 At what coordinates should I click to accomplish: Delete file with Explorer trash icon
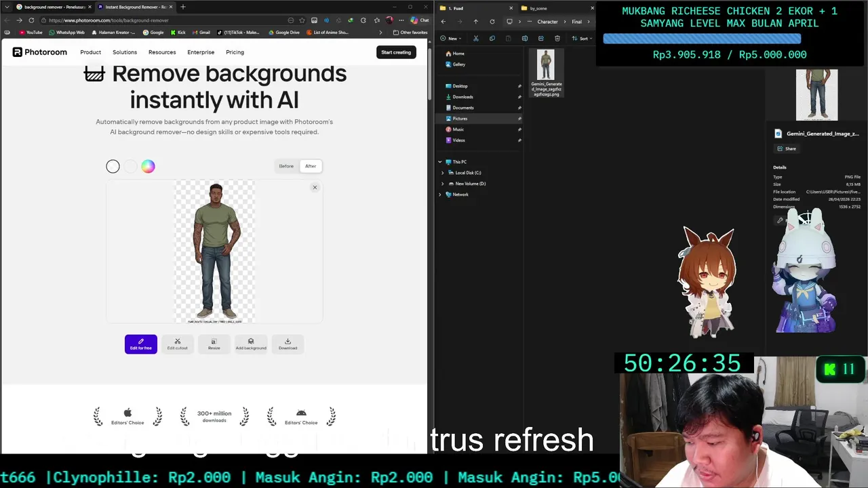(557, 38)
